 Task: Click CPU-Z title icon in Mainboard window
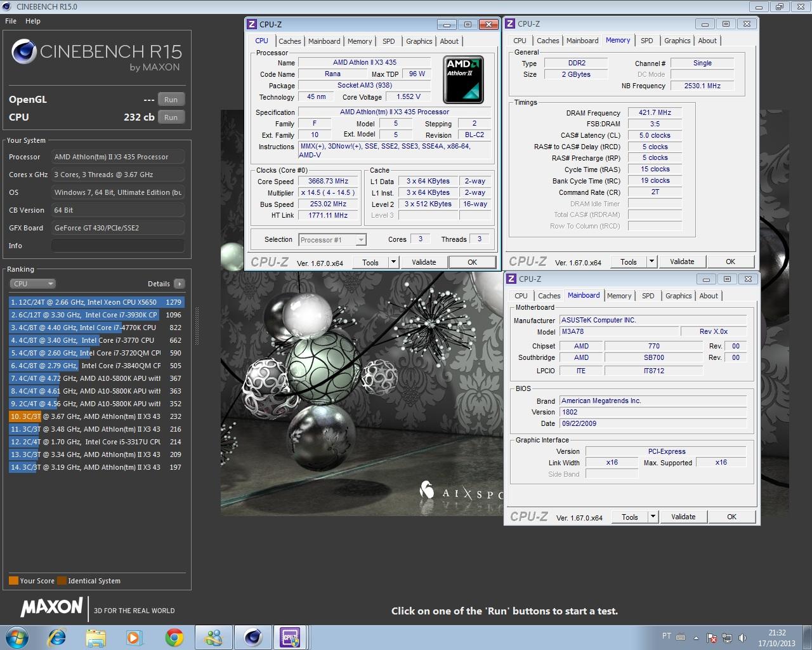(x=511, y=279)
